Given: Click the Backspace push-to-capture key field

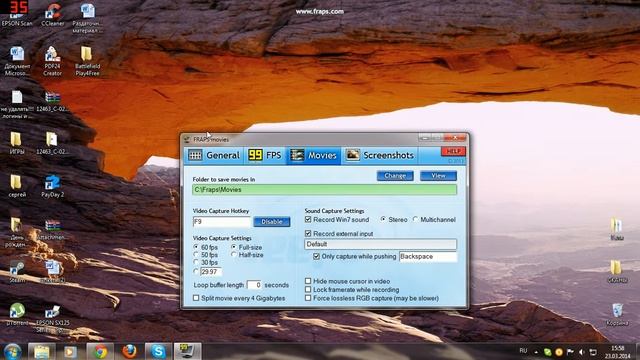Looking at the screenshot, I should pyautogui.click(x=428, y=257).
